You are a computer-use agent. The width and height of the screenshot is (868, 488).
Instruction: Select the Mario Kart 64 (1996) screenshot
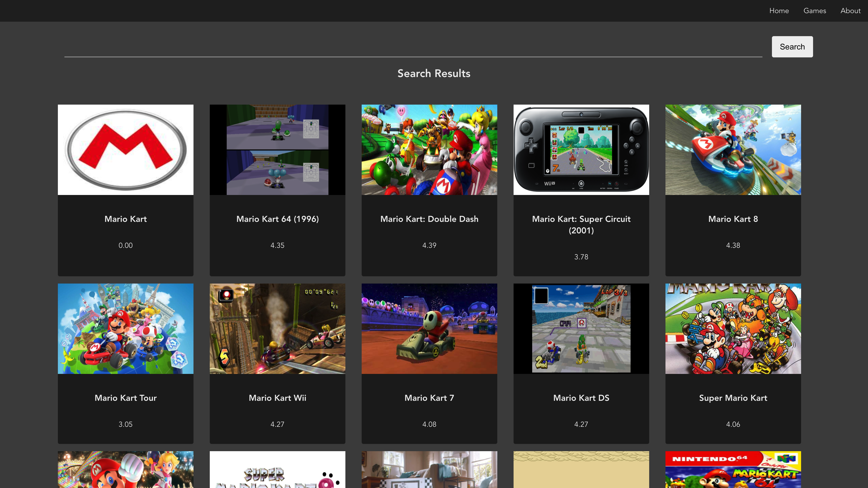(x=277, y=150)
